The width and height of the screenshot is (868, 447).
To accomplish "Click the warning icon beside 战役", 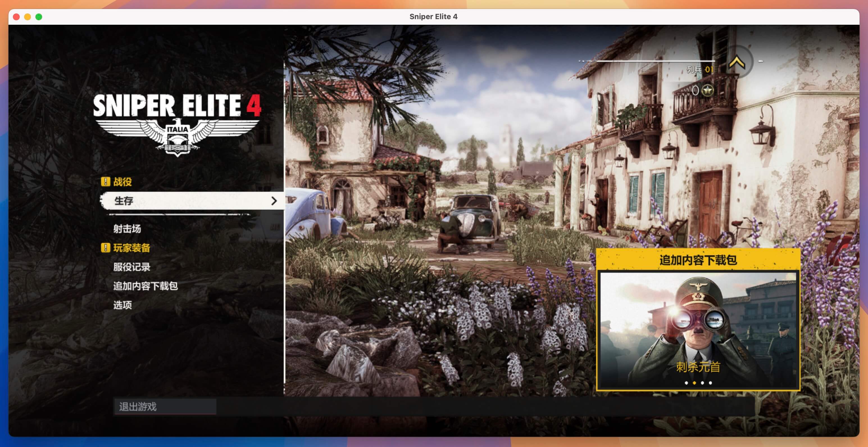I will pos(105,182).
